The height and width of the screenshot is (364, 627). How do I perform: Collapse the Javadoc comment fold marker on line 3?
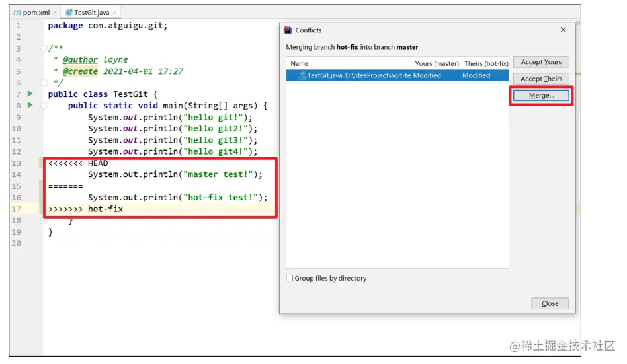coord(44,49)
